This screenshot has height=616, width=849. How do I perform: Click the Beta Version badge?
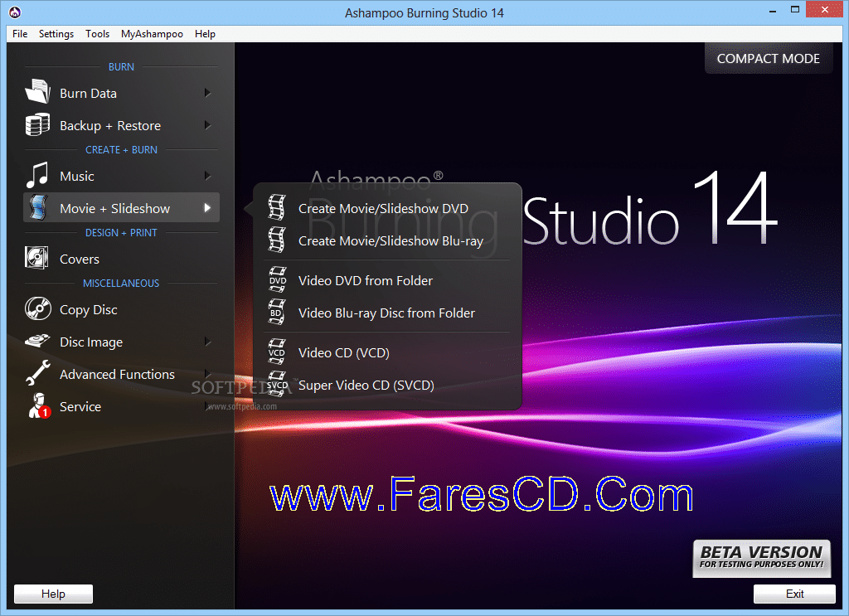761,558
